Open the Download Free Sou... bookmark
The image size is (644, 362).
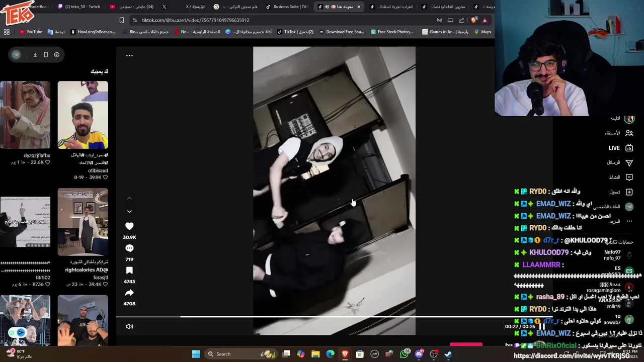pyautogui.click(x=341, y=32)
